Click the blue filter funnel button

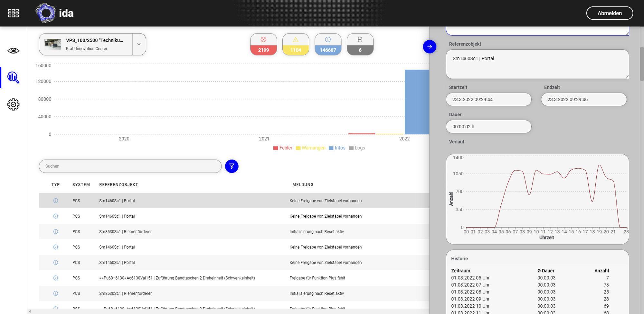click(232, 166)
